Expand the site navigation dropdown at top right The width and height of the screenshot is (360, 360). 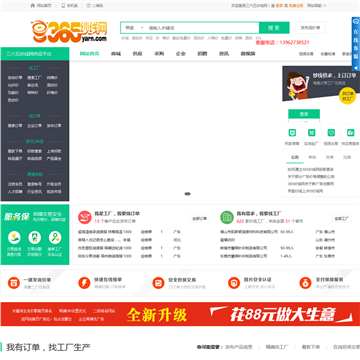(x=316, y=6)
